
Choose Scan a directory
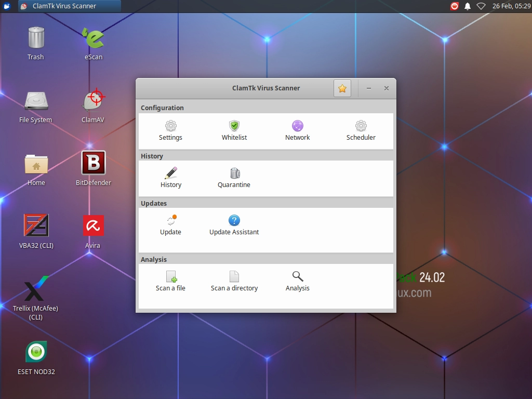coord(234,281)
